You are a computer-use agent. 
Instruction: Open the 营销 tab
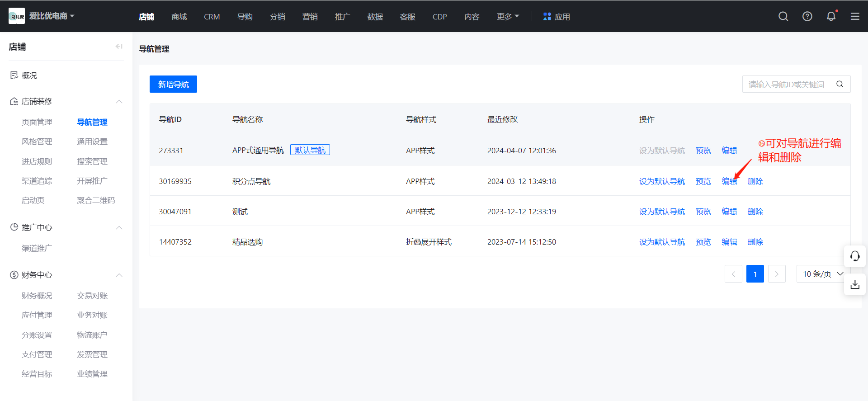click(310, 17)
